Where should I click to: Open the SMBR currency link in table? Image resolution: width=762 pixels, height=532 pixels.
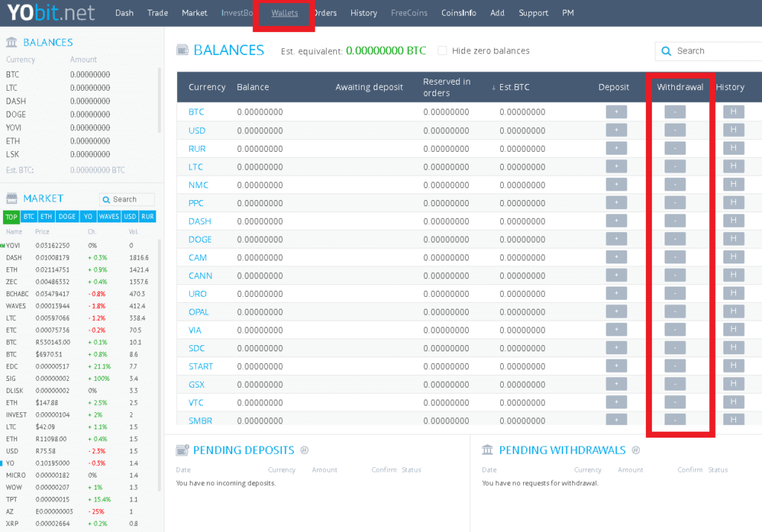[200, 420]
